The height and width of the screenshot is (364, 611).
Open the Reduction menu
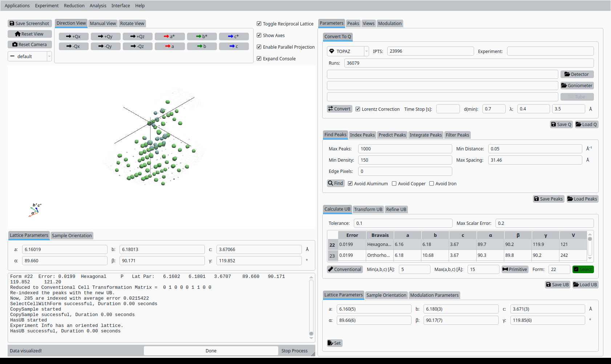(x=74, y=6)
